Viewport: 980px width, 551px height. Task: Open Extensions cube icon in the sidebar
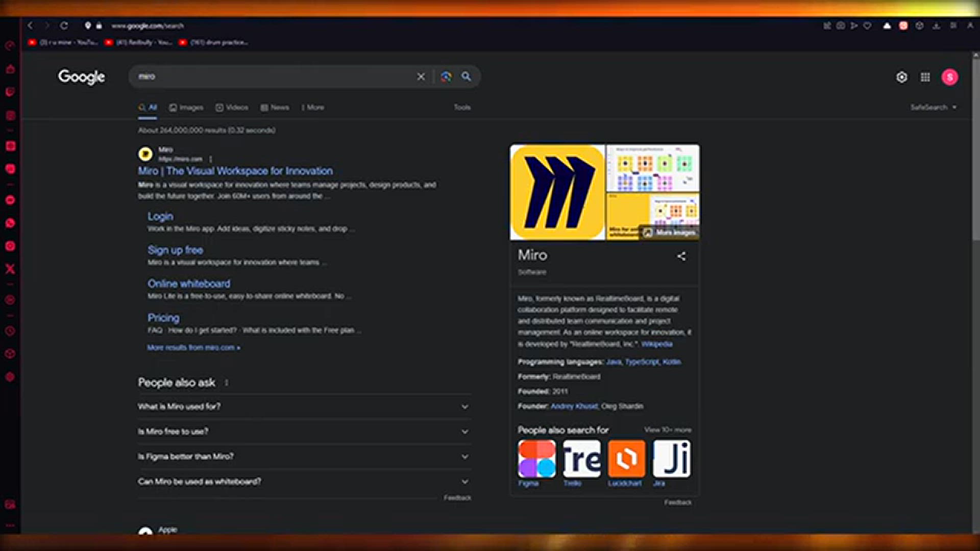(10, 354)
